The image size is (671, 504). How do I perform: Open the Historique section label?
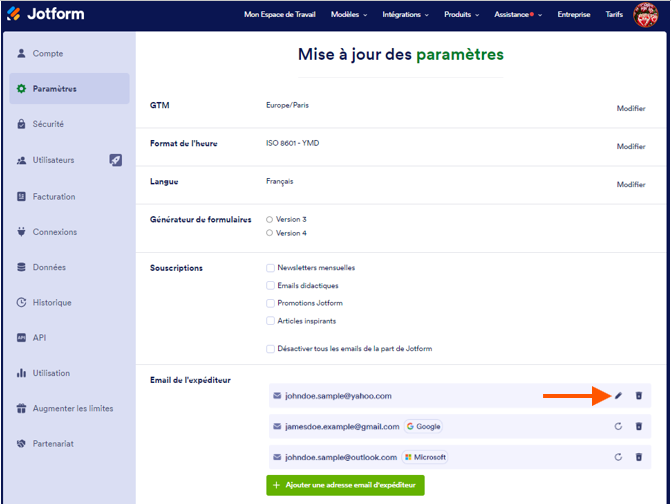tap(52, 302)
